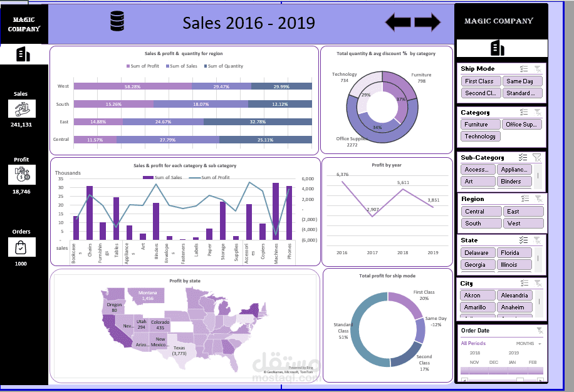
Task: Toggle multi-select on Ship Mode slicer
Action: [524, 69]
